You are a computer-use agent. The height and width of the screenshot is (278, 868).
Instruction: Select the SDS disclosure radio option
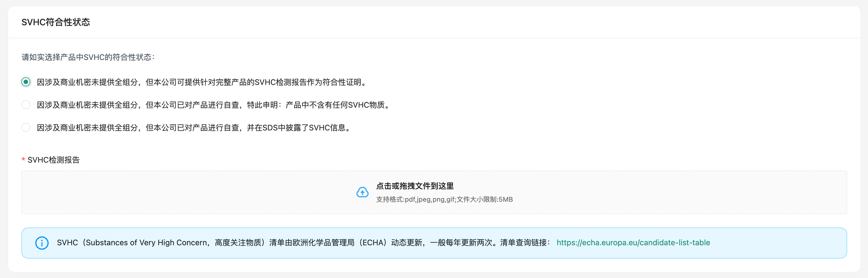[26, 127]
